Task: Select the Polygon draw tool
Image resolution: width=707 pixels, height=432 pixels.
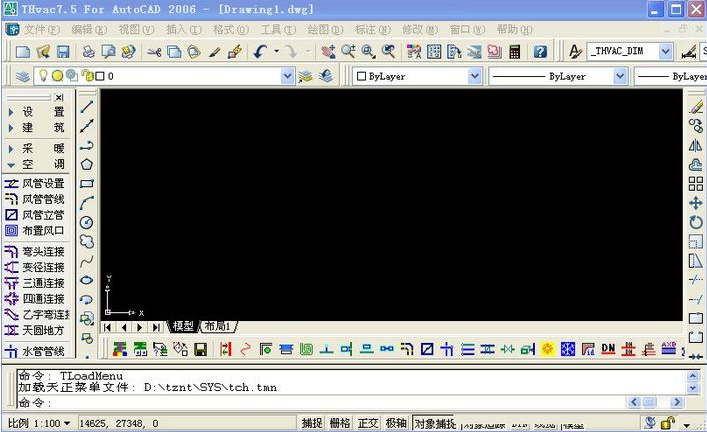Action: (x=87, y=164)
